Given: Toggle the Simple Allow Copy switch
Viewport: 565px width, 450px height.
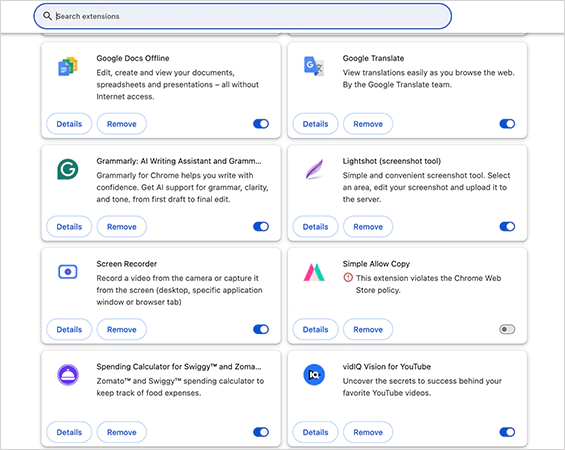Looking at the screenshot, I should click(507, 329).
